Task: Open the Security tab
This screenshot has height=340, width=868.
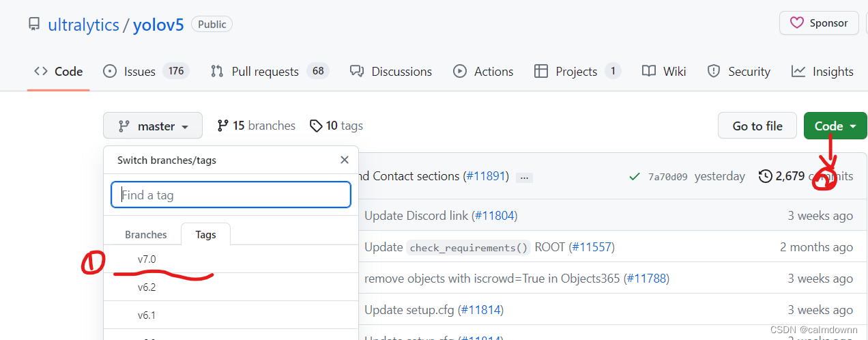Action: click(x=739, y=71)
